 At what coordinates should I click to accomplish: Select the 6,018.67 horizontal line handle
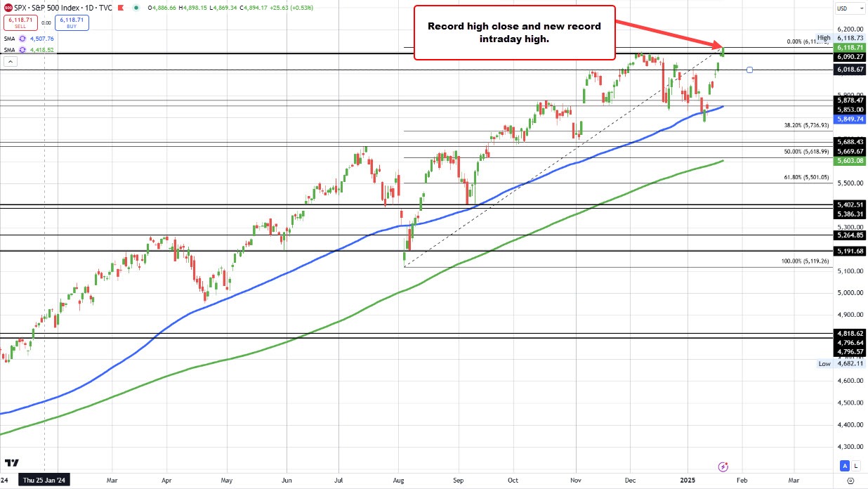coord(750,70)
